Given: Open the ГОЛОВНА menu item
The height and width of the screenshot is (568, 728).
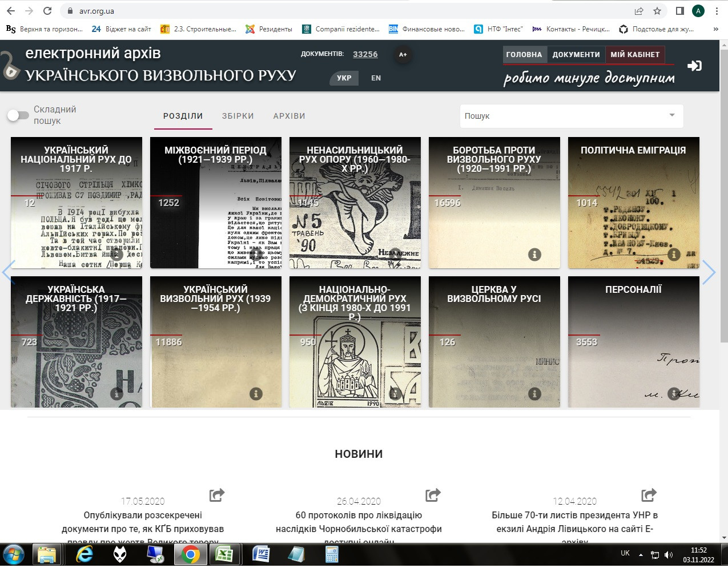Looking at the screenshot, I should [x=524, y=55].
